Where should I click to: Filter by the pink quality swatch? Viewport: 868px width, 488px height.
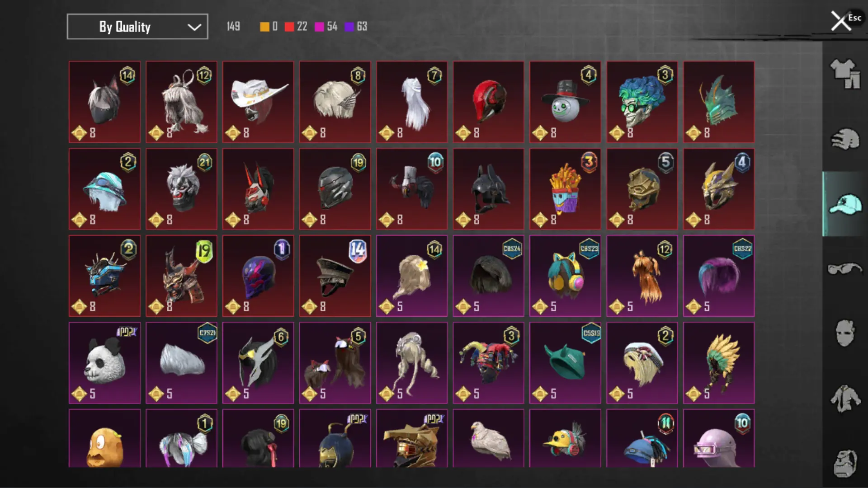(319, 27)
